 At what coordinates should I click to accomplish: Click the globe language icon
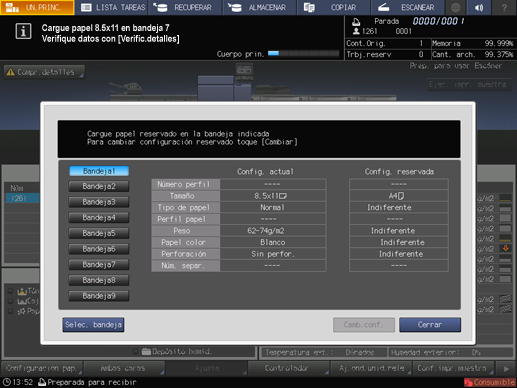[456, 7]
